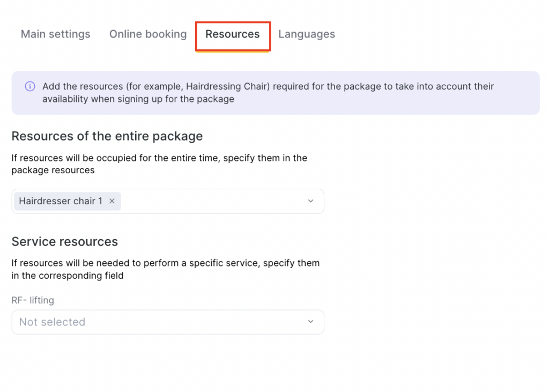Click the service resources description paragraph
Image resolution: width=549 pixels, height=392 pixels.
(x=165, y=269)
